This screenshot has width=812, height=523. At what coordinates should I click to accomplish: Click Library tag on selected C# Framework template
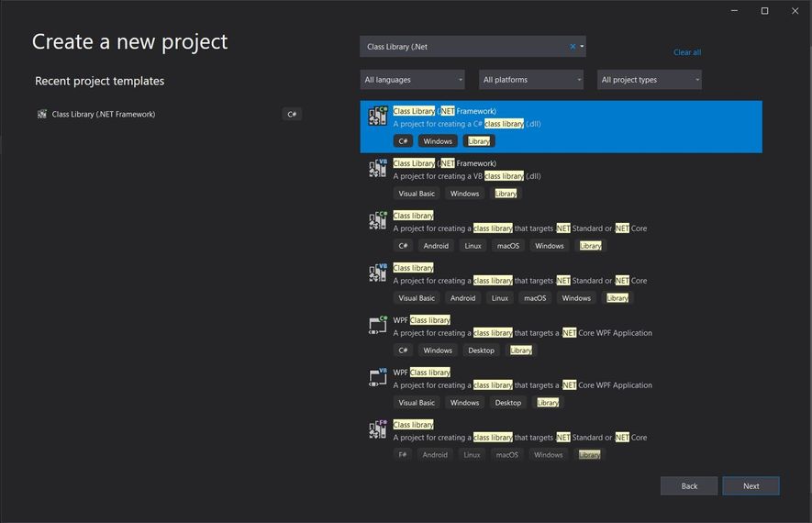click(479, 141)
